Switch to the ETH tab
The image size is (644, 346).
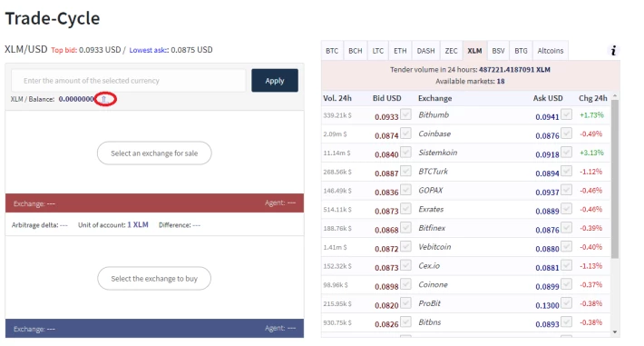click(x=400, y=51)
